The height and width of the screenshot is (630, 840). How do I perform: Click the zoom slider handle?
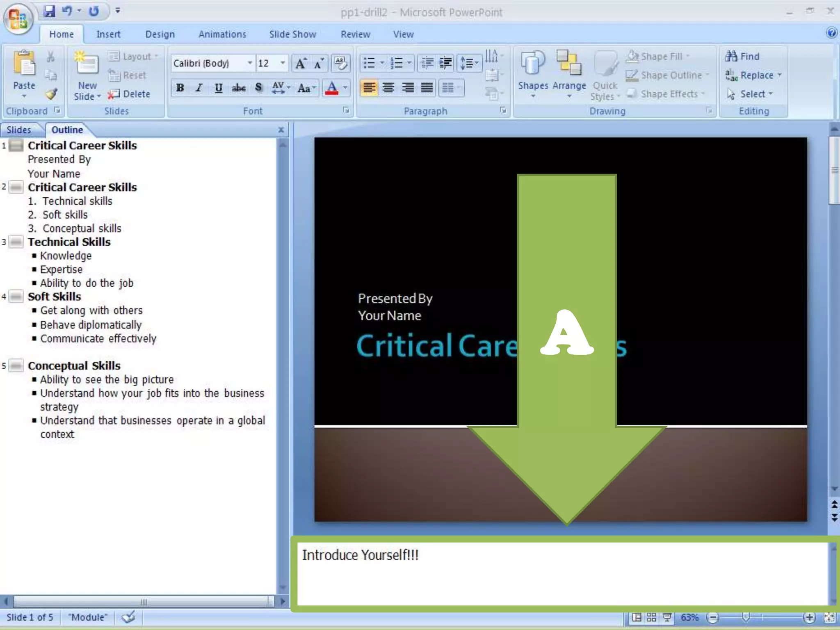pos(746,617)
